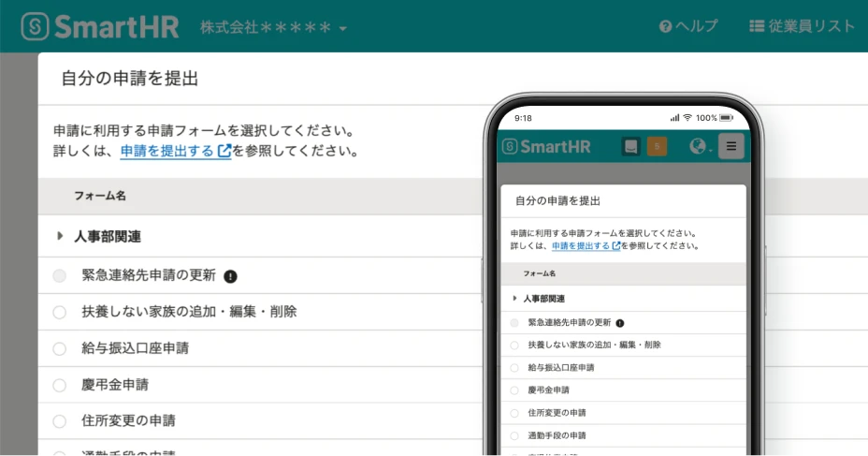Image resolution: width=868 pixels, height=456 pixels.
Task: Select radio for 緊急連絡先申請の更新 on phone
Action: (x=514, y=322)
